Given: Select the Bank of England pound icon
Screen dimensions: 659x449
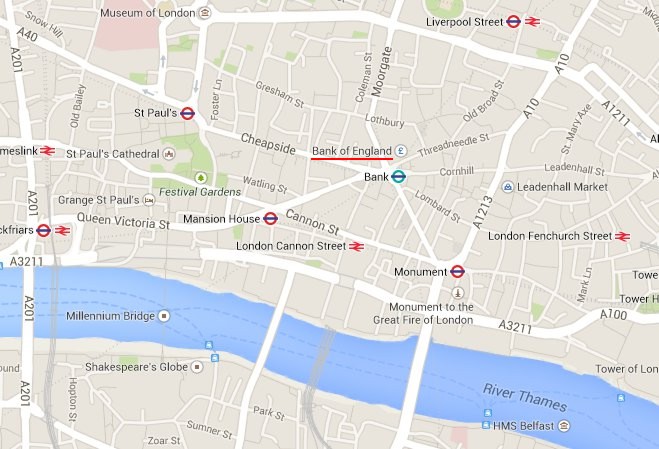Looking at the screenshot, I should [x=401, y=150].
